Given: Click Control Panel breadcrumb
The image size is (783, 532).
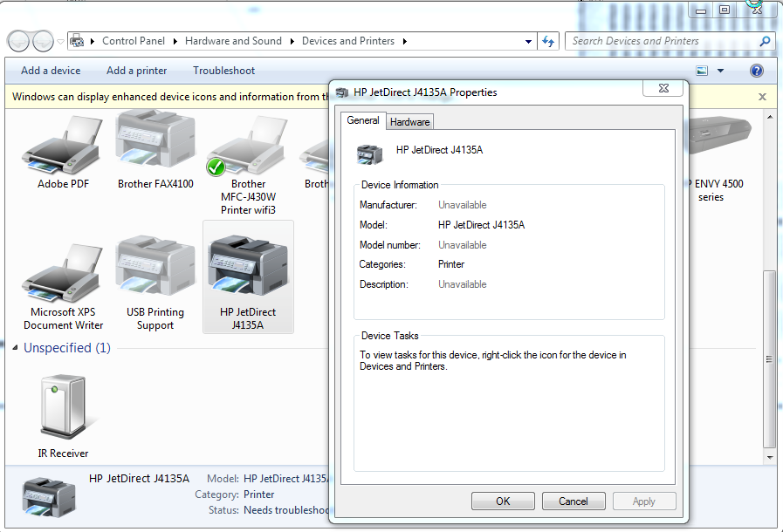Looking at the screenshot, I should point(134,41).
